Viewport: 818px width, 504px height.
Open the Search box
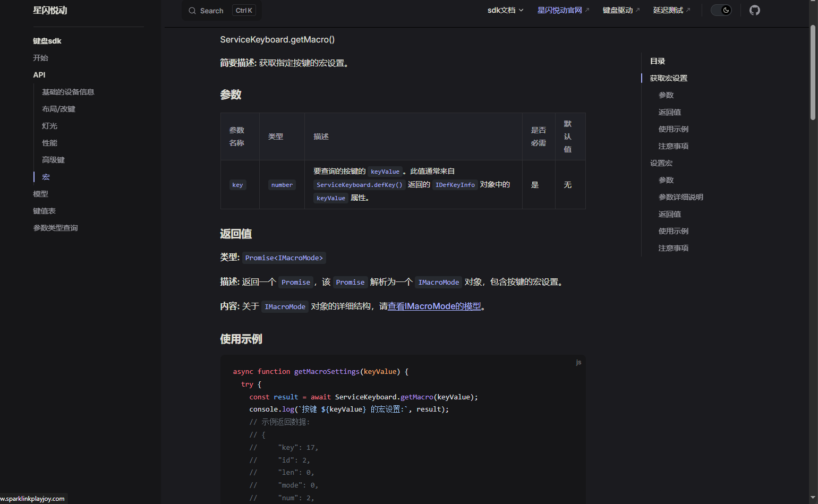(222, 11)
